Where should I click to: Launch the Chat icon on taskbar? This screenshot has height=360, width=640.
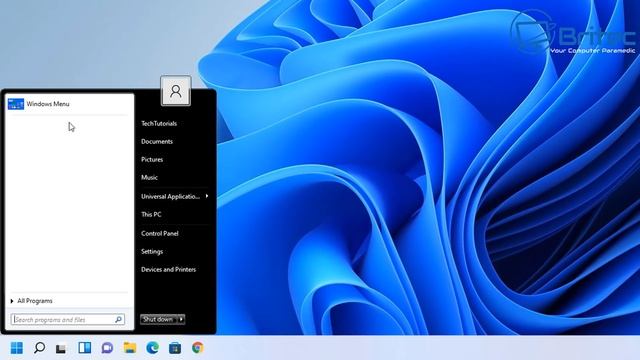pyautogui.click(x=107, y=348)
